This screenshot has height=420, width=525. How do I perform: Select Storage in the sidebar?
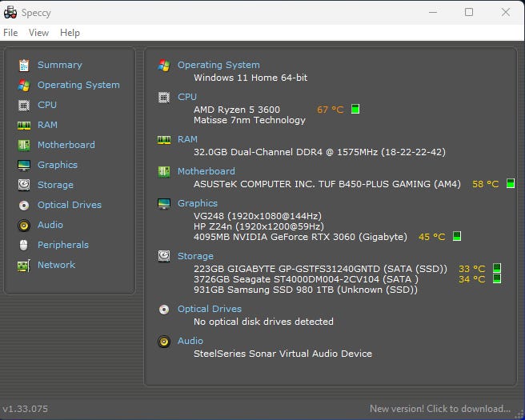[x=55, y=185]
